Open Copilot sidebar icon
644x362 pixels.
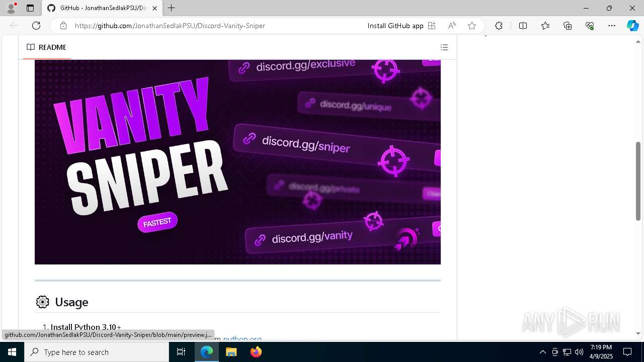632,26
